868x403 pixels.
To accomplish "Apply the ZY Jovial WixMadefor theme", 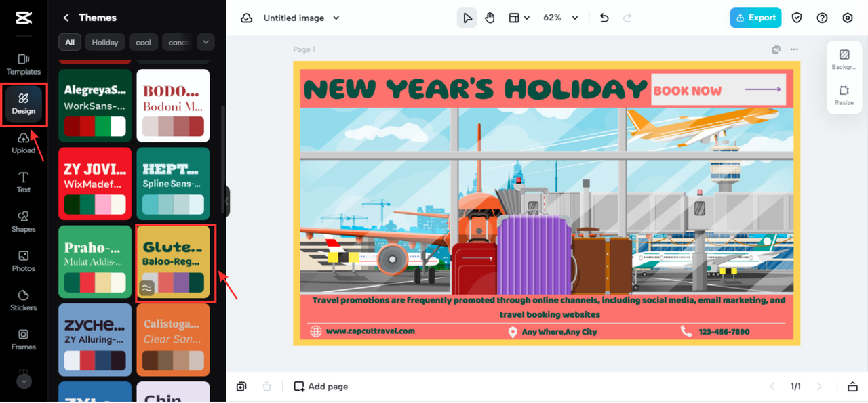I will tap(95, 184).
